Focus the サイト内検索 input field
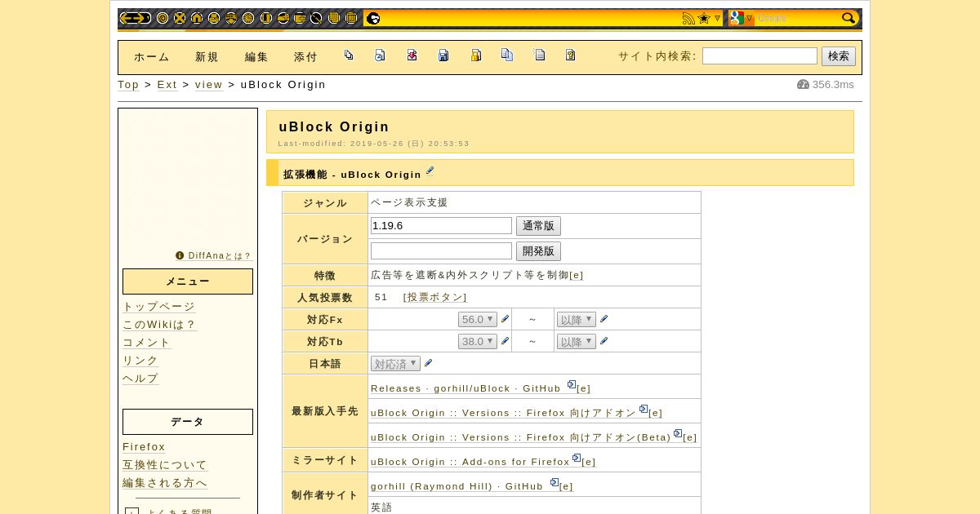980x514 pixels. tap(759, 56)
